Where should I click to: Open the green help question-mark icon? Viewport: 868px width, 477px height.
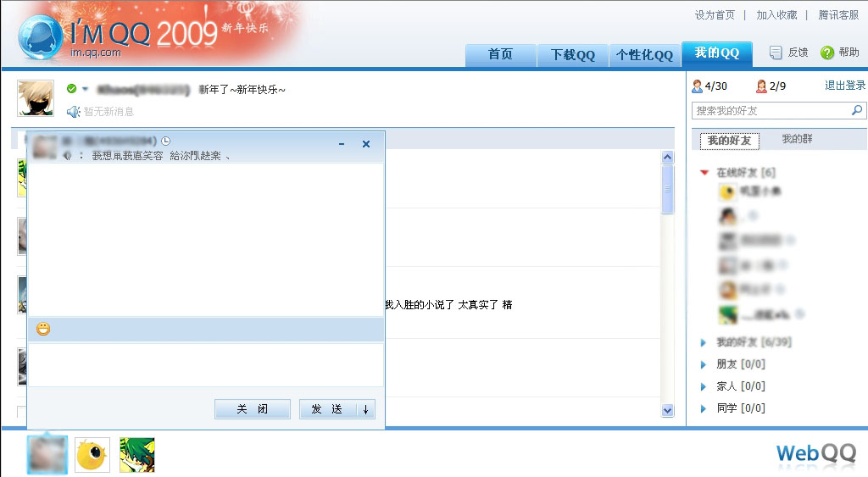click(827, 53)
